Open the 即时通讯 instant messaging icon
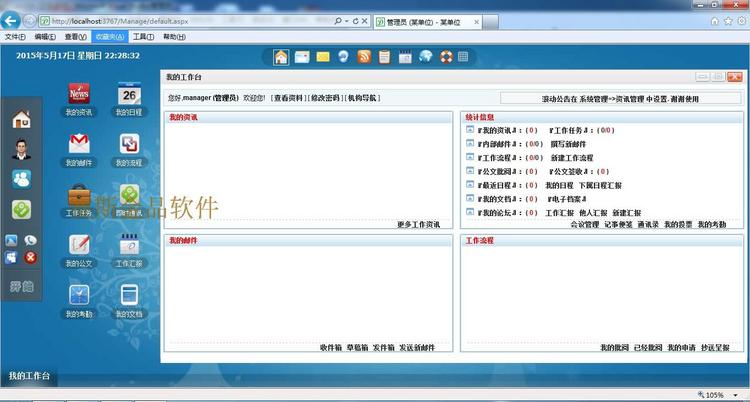This screenshot has height=402, width=750. click(x=129, y=195)
